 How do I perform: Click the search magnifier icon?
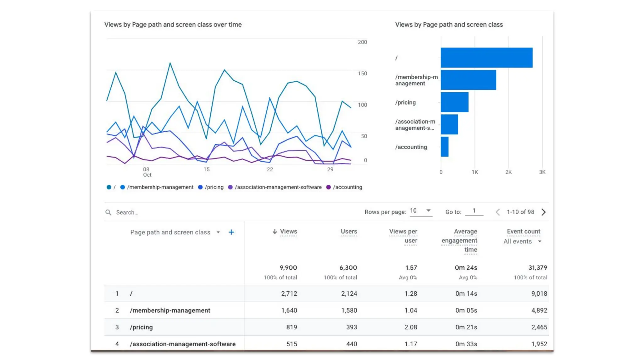click(x=108, y=212)
